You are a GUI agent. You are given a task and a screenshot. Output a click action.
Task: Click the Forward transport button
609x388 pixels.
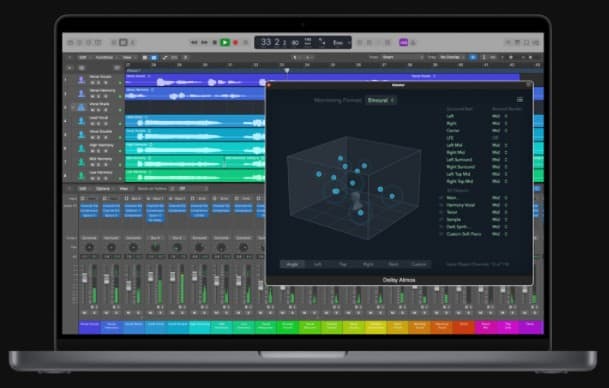[204, 42]
